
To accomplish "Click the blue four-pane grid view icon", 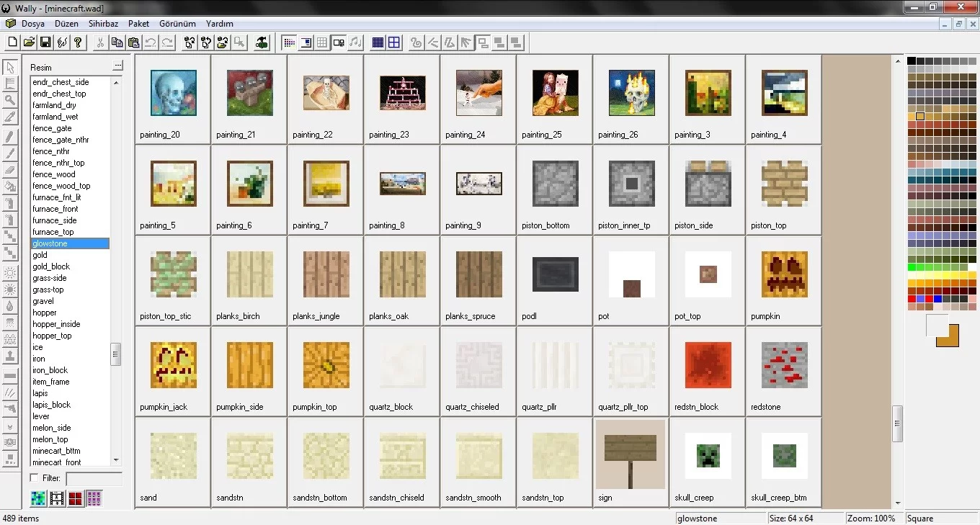I will coord(394,42).
